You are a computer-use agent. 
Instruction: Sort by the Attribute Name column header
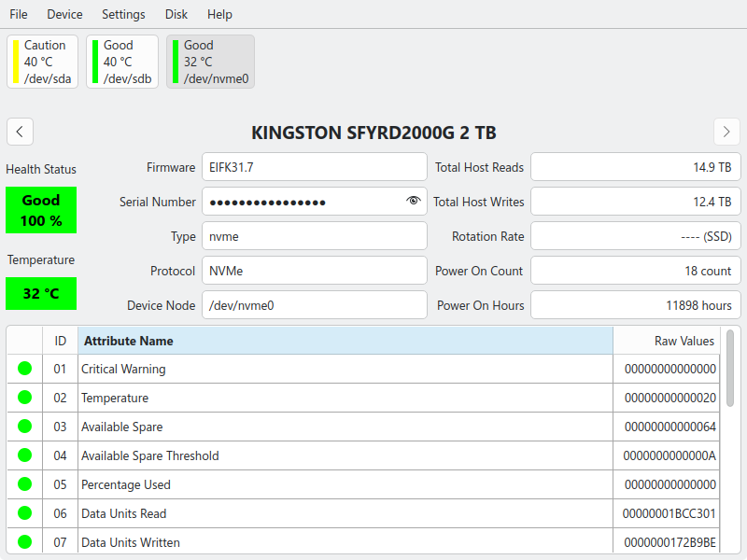pos(345,341)
